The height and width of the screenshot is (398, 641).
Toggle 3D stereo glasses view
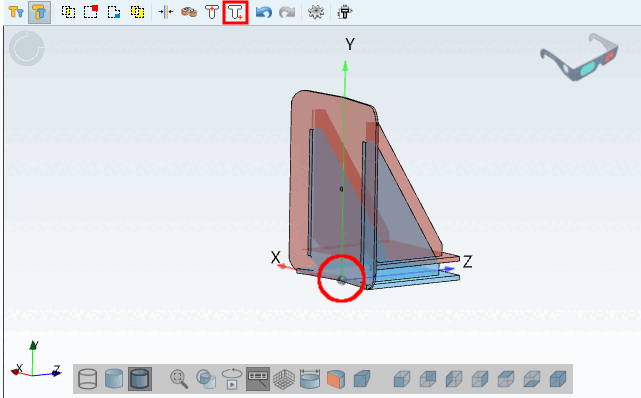579,57
